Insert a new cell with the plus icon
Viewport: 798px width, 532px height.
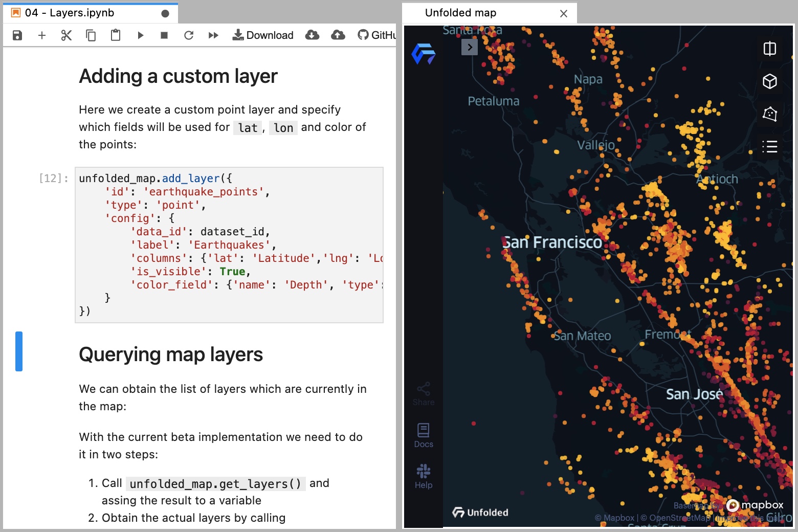(x=42, y=35)
